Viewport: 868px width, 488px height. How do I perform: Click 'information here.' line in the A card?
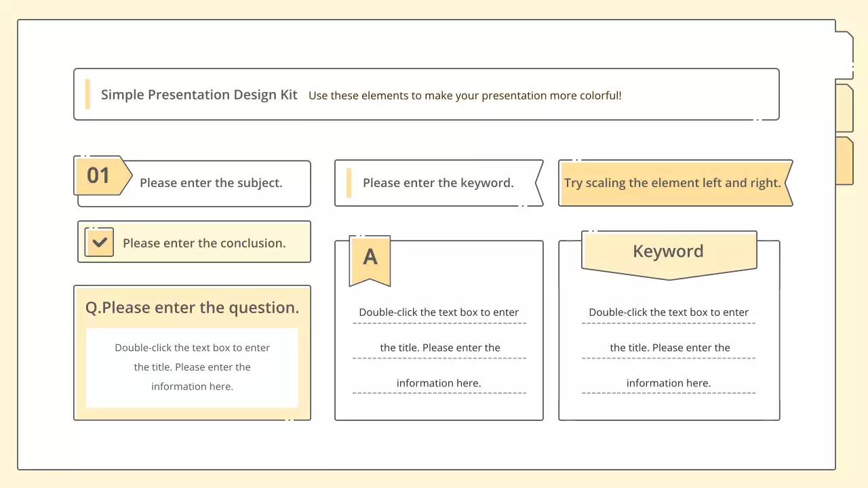click(439, 383)
